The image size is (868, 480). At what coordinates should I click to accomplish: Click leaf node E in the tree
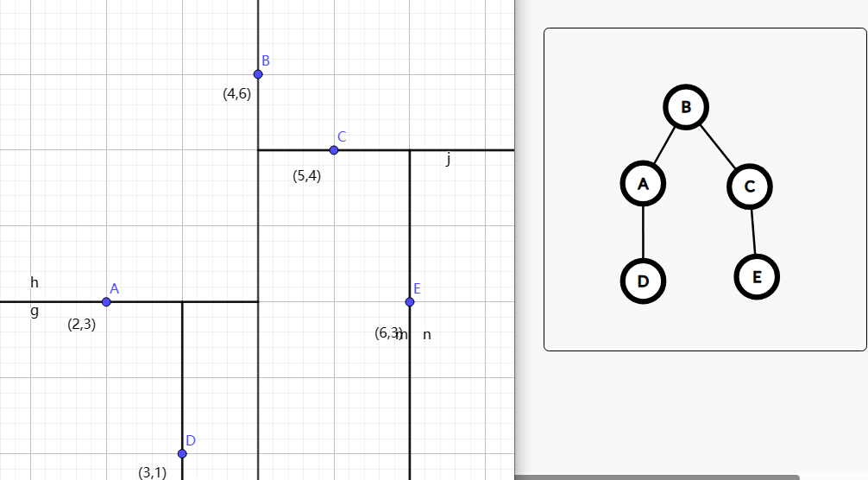click(x=757, y=277)
